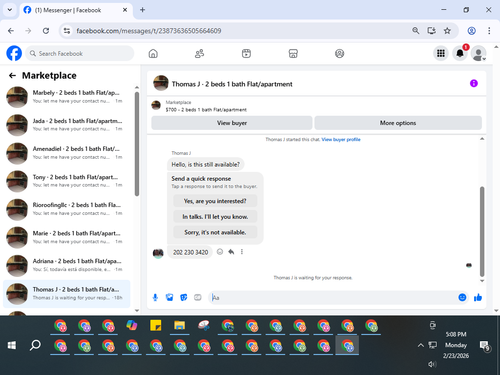Open the tab search dropdown arrow
Viewport: 500px width, 375px height.
click(10, 10)
